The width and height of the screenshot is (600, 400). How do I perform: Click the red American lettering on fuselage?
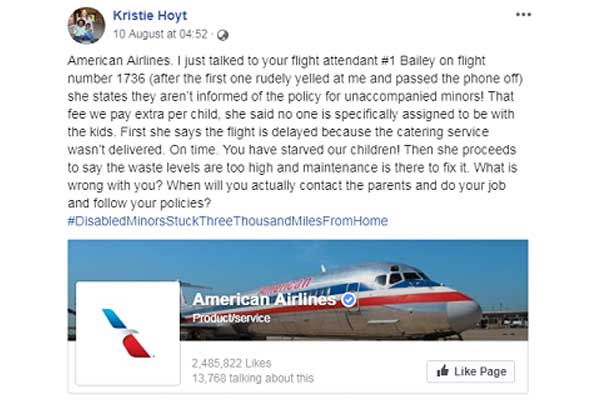tap(288, 286)
